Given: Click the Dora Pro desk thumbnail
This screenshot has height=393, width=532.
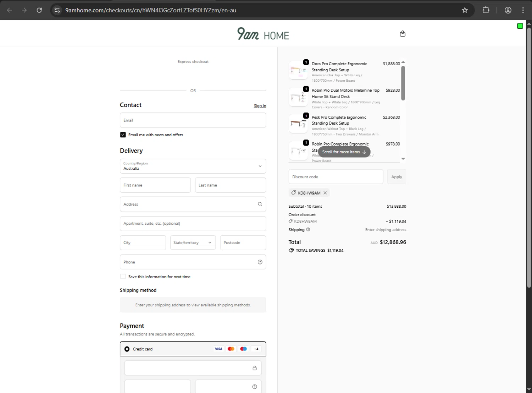Looking at the screenshot, I should 298,70.
